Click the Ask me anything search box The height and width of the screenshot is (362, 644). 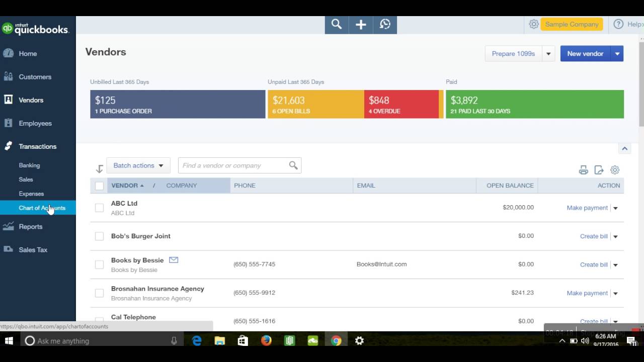[101, 341]
